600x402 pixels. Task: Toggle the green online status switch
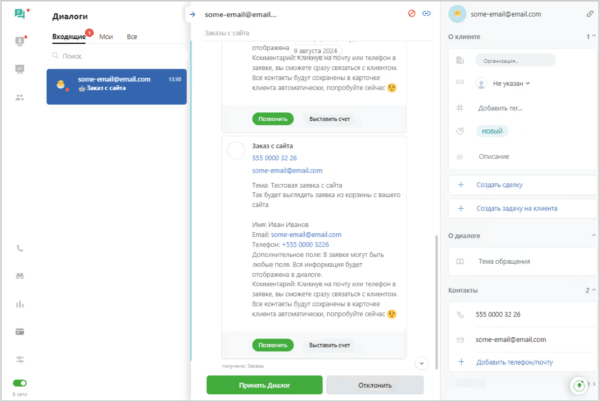pyautogui.click(x=20, y=383)
